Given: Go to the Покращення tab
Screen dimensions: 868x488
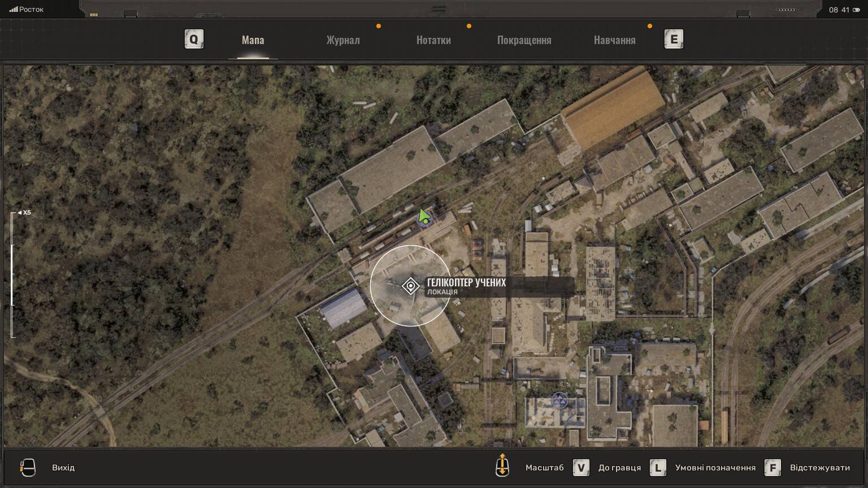Looking at the screenshot, I should (x=524, y=40).
